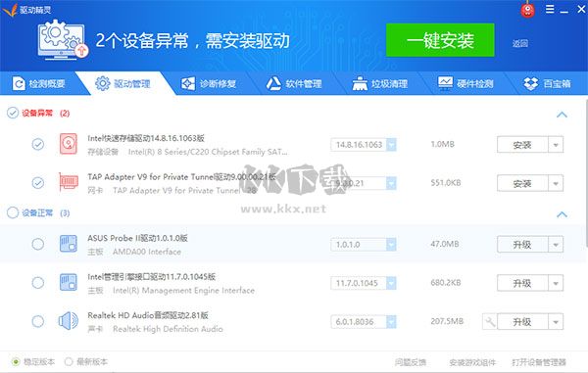
Task: Expand arrow beside 安装 for Intel storage driver
Action: [556, 145]
